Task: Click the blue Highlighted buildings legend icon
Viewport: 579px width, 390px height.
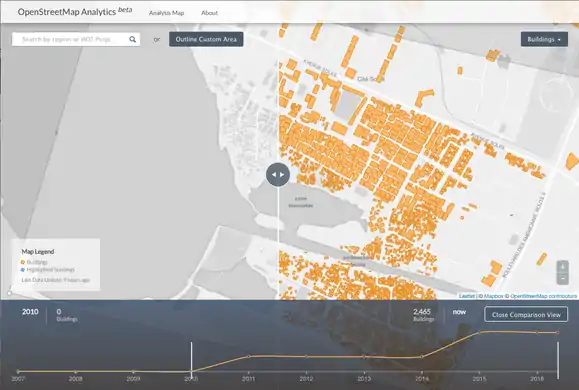Action: pyautogui.click(x=23, y=270)
